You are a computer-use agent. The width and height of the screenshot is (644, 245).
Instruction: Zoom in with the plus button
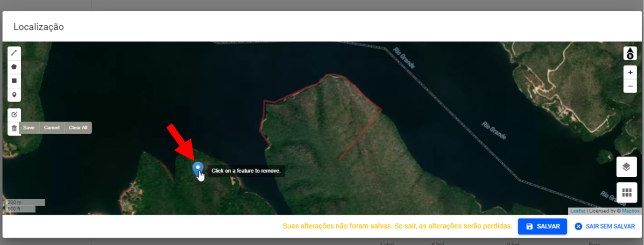tap(630, 72)
